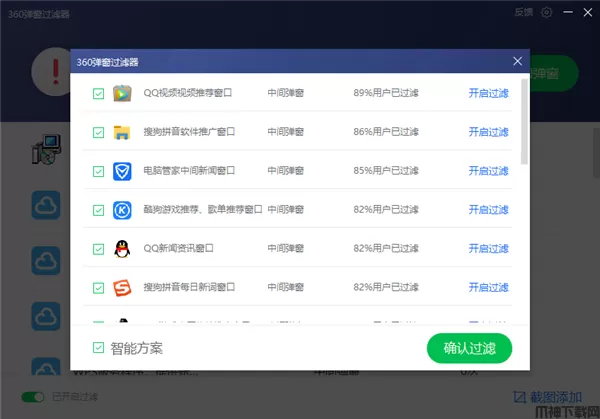Screen dimensions: 600x419
Task: Click the 搜狗拼音软件推广窗口 folder icon
Action: [x=122, y=132]
